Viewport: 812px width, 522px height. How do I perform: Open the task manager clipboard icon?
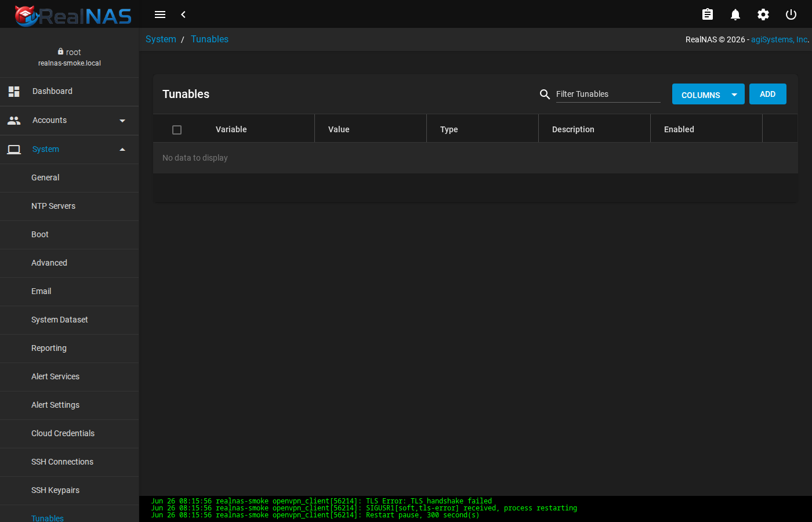pyautogui.click(x=708, y=14)
